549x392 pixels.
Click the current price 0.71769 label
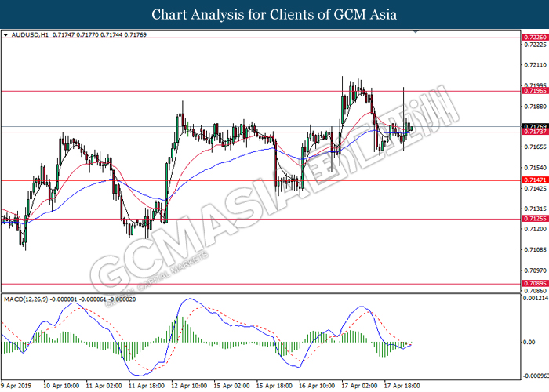(x=533, y=125)
